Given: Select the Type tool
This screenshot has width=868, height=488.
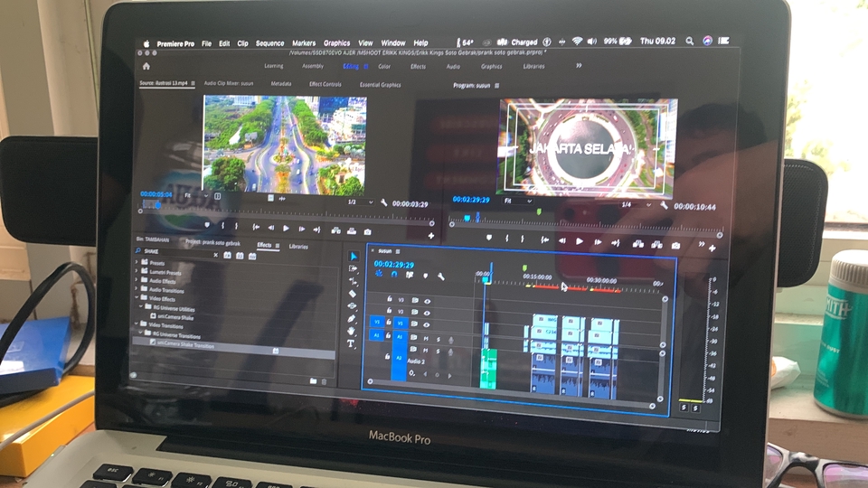Looking at the screenshot, I should pos(351,343).
